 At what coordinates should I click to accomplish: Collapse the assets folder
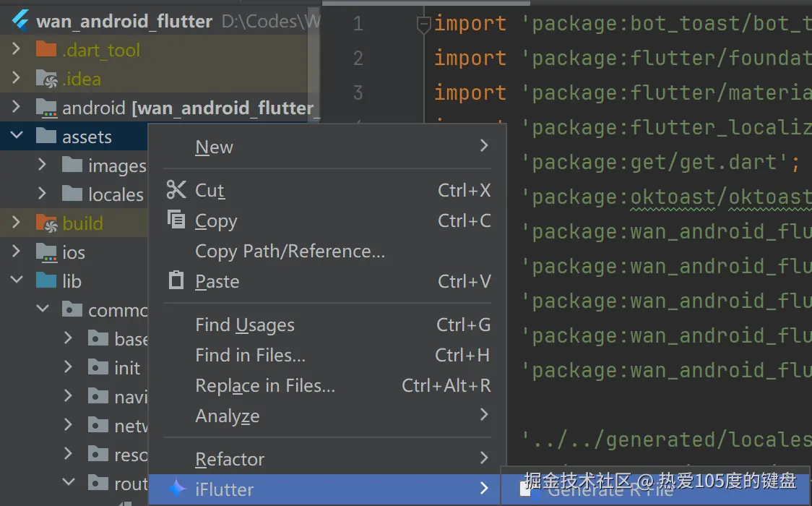[x=17, y=136]
